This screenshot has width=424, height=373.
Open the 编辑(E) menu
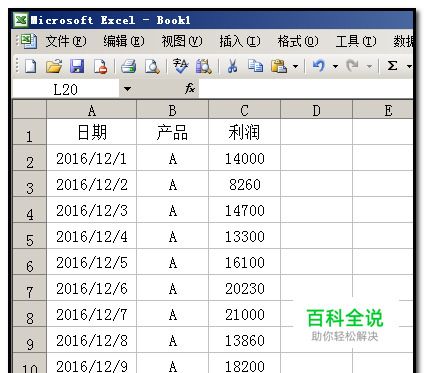[x=124, y=41]
